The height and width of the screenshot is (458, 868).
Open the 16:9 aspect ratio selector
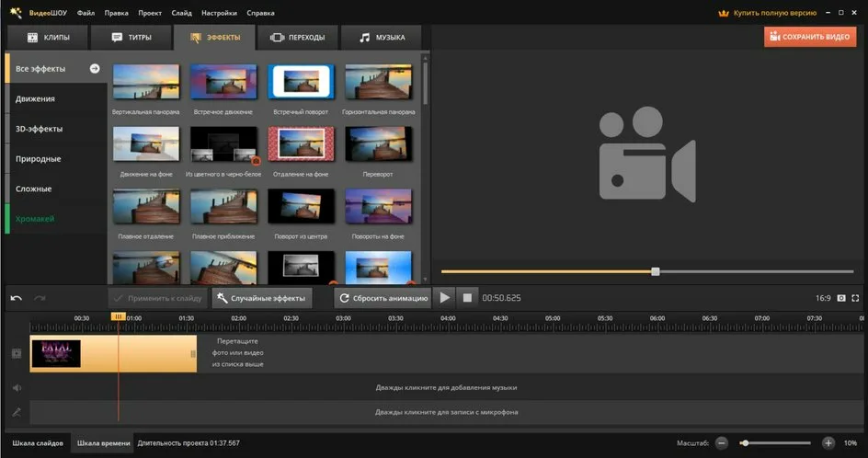click(822, 298)
